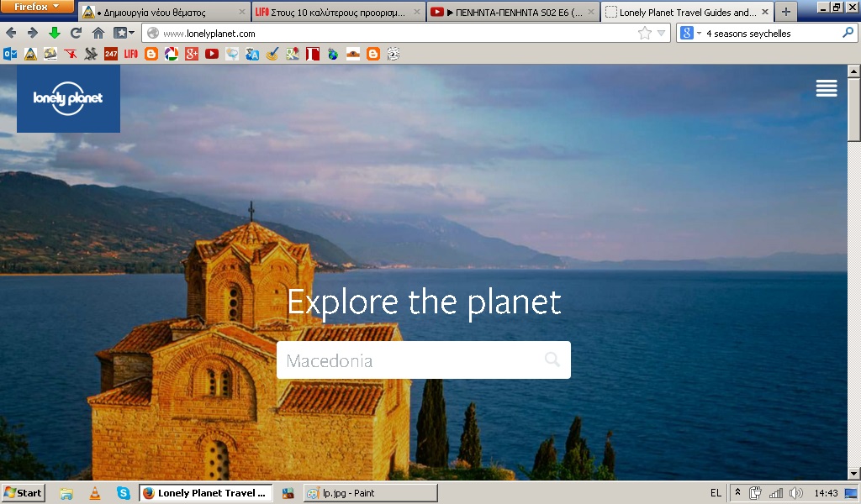Go to the Firefox home page
861x504 pixels.
(x=98, y=33)
